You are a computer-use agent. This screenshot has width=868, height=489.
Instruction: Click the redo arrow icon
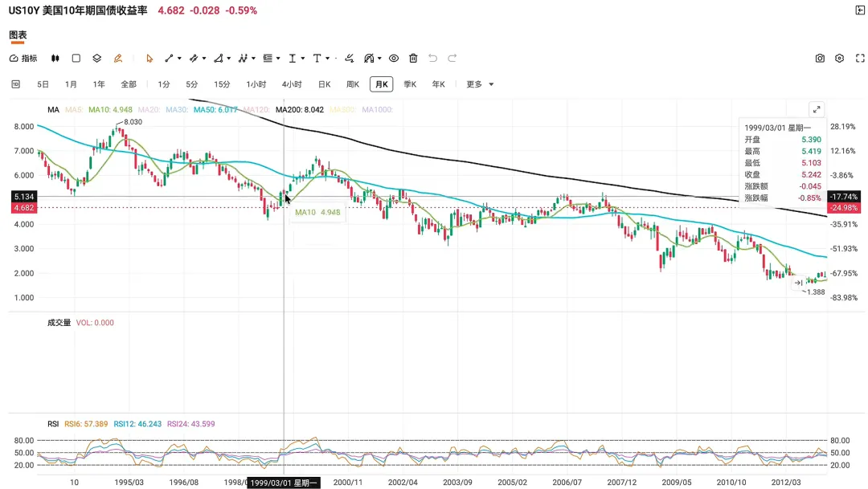point(452,58)
